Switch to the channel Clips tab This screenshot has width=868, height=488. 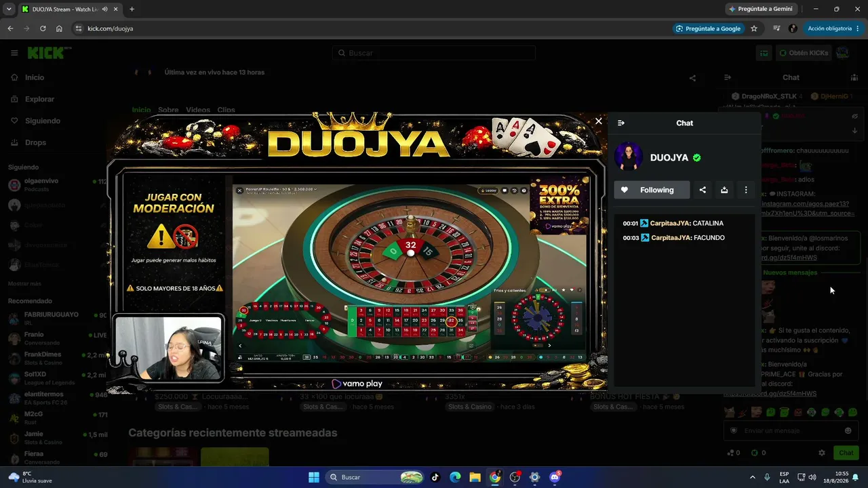[x=226, y=110]
